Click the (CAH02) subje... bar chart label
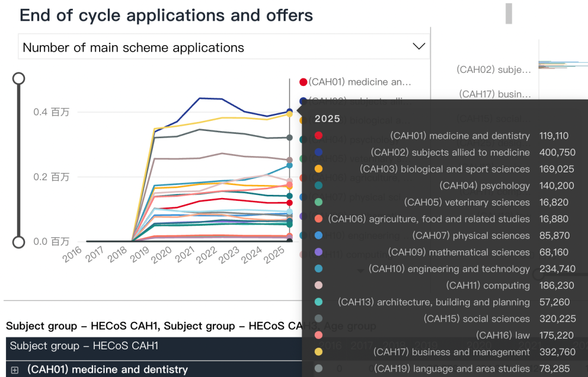 tap(493, 70)
